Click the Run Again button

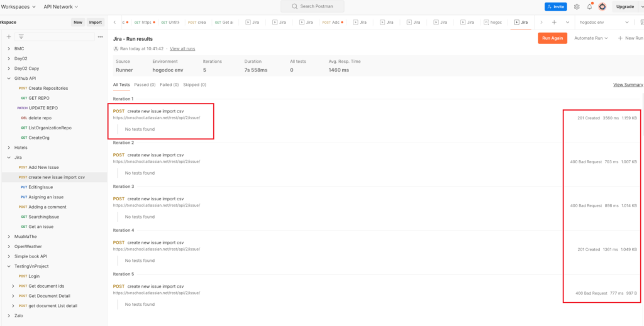pyautogui.click(x=552, y=38)
